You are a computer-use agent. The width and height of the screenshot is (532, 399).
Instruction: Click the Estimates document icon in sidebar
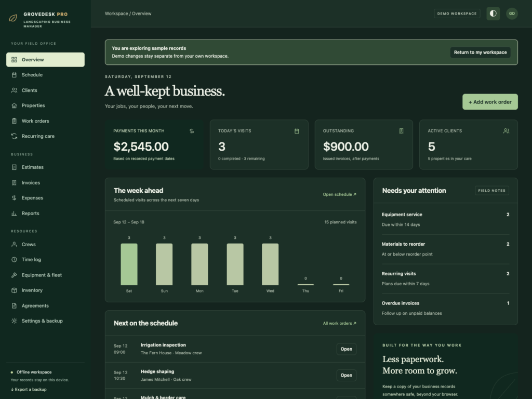(x=14, y=167)
